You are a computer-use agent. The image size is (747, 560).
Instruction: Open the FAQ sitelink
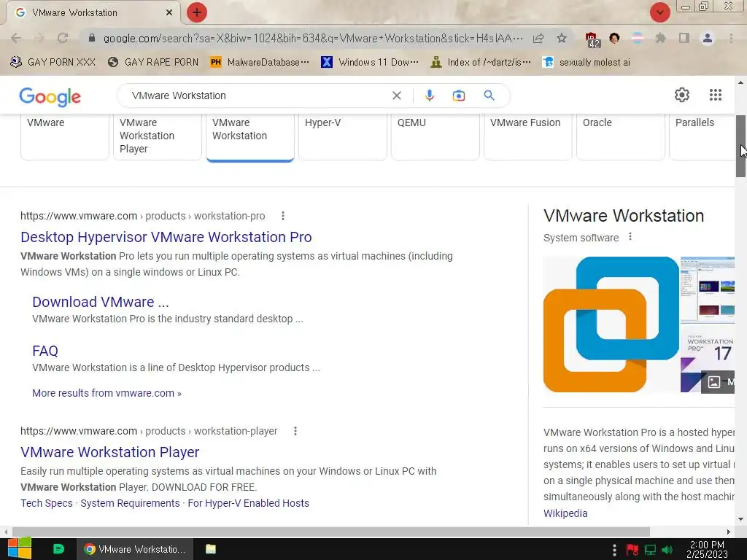45,351
